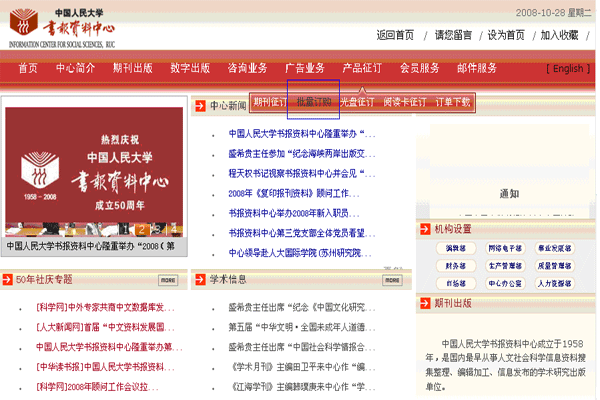Open the 首页 nav menu item
This screenshot has width=600, height=400.
tap(28, 68)
